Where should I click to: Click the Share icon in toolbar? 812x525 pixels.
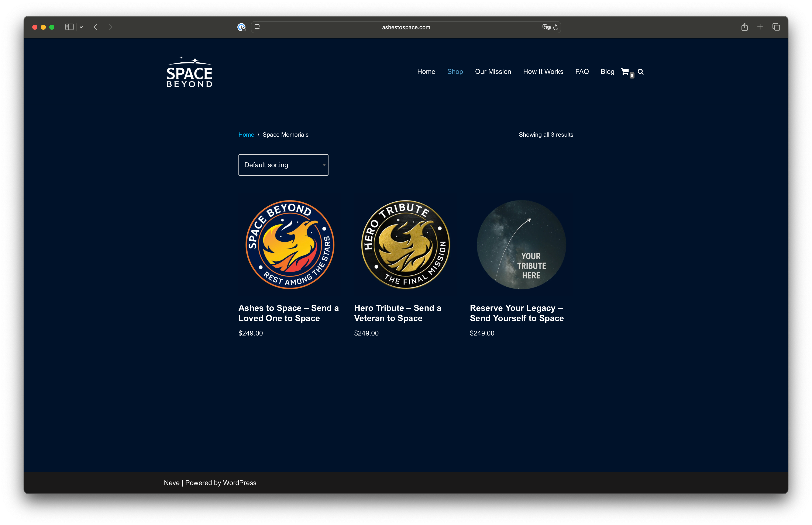tap(744, 27)
